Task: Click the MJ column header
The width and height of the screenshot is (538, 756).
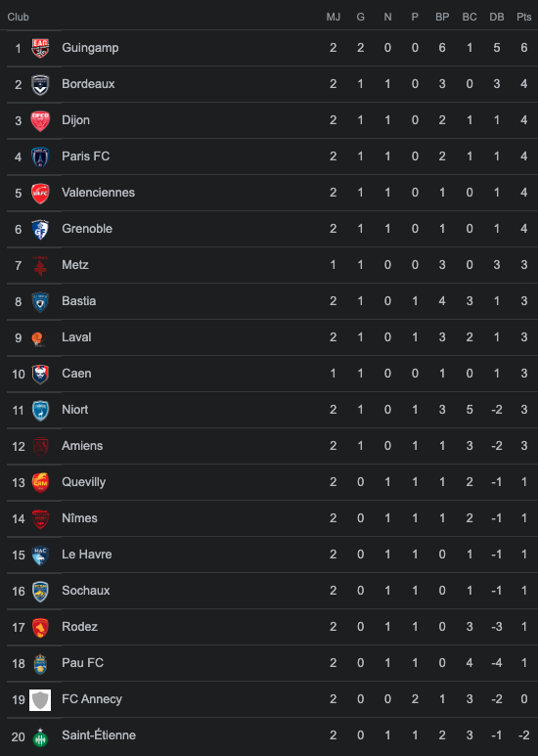Action: (x=334, y=17)
